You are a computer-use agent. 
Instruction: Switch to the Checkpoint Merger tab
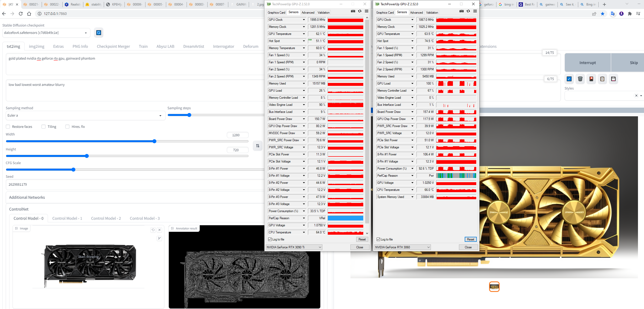tap(113, 46)
